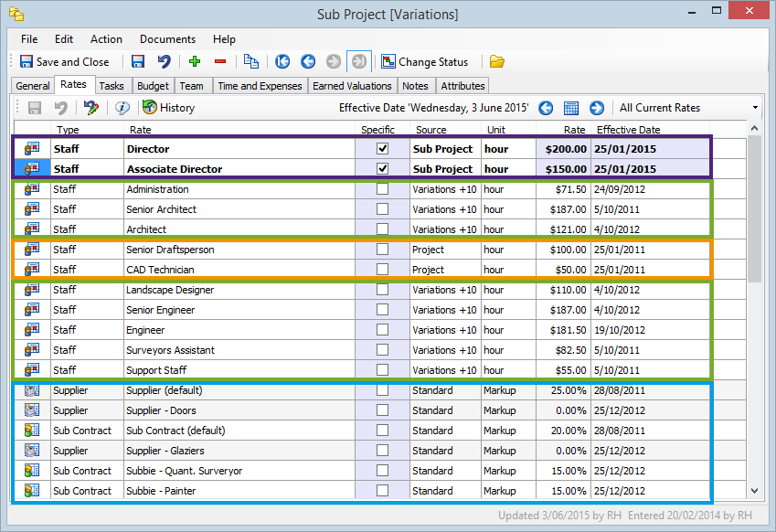Undo changes with the top toolbar arrow
The height and width of the screenshot is (532, 776).
click(x=164, y=62)
